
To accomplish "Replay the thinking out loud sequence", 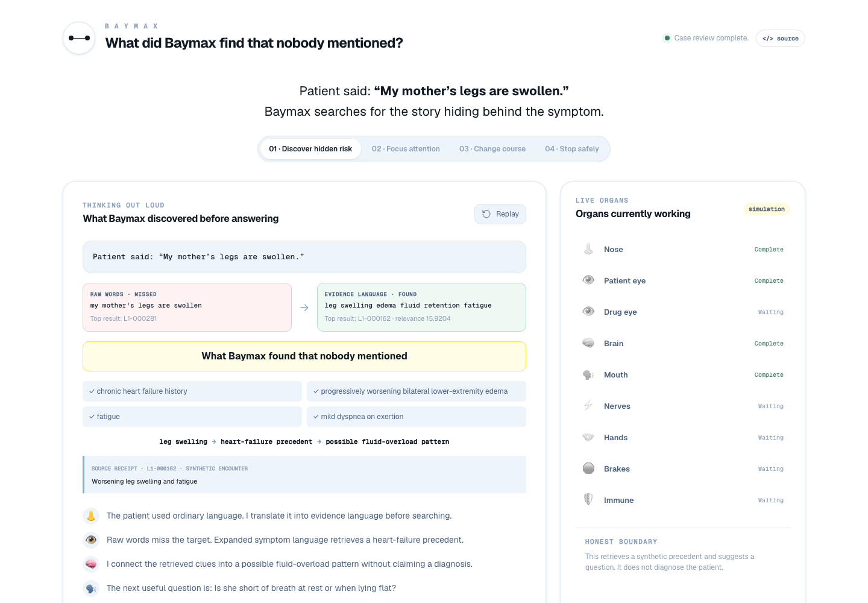I will 500,214.
